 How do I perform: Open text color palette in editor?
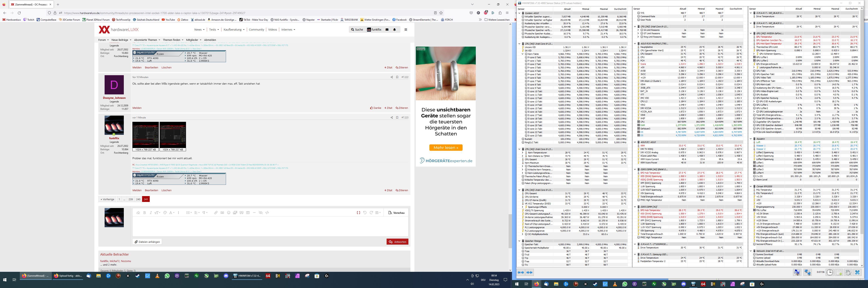[165, 213]
